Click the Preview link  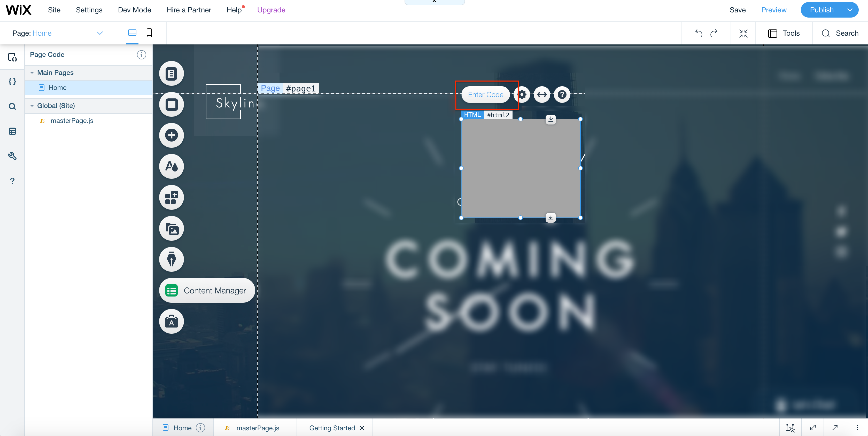coord(774,10)
